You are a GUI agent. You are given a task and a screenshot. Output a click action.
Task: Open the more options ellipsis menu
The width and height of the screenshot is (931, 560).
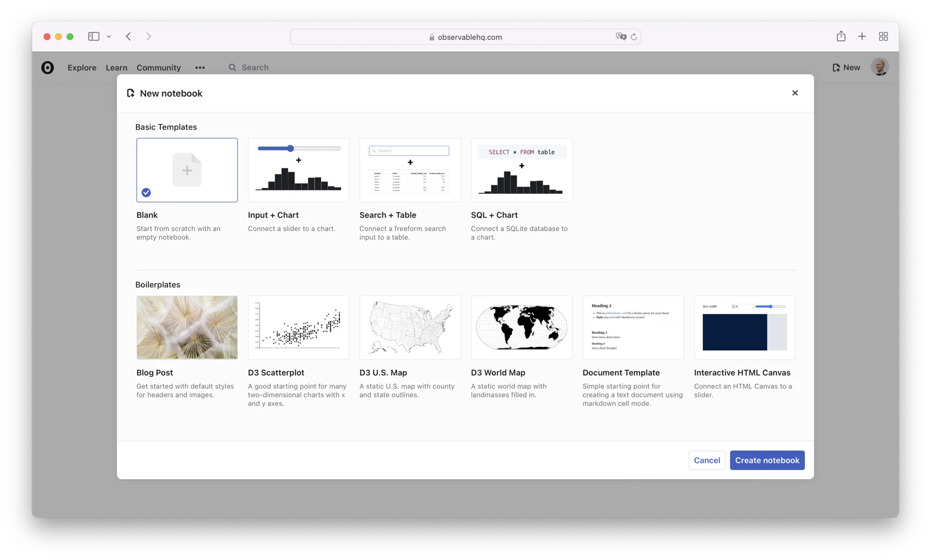(x=200, y=67)
